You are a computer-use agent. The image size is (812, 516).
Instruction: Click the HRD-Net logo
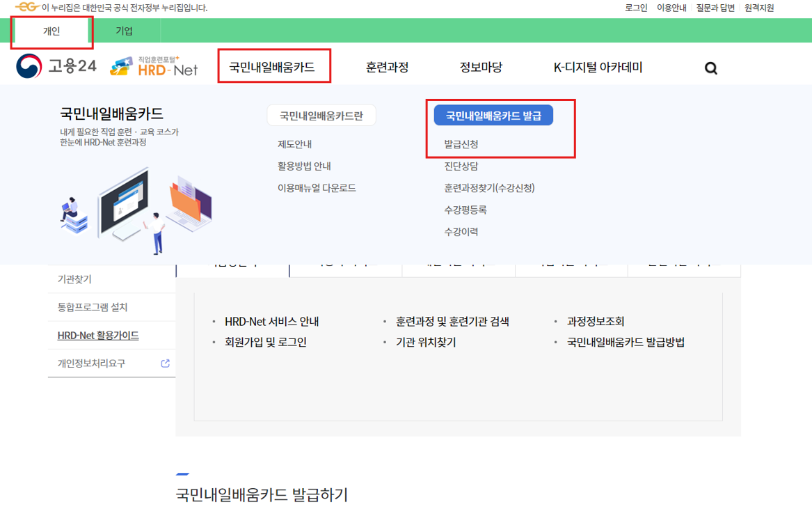(x=154, y=66)
